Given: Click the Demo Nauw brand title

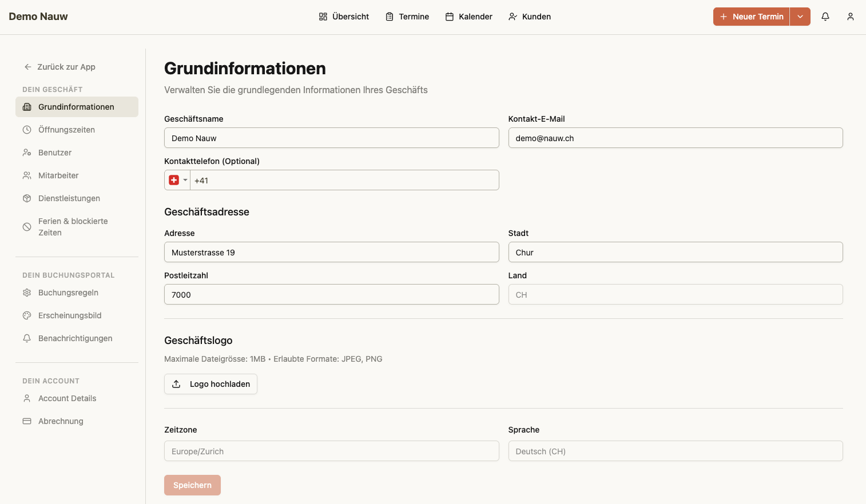Looking at the screenshot, I should tap(38, 17).
